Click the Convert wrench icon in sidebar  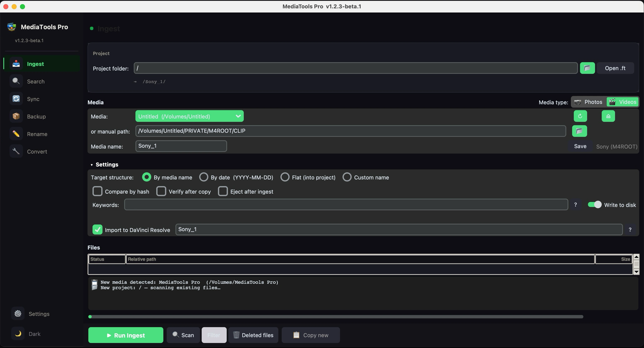pos(16,151)
